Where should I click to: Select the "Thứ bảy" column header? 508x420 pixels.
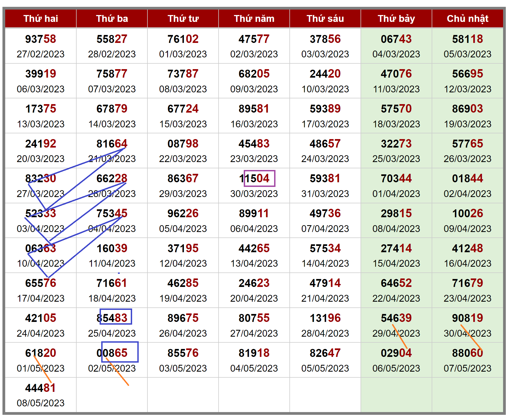(x=396, y=19)
